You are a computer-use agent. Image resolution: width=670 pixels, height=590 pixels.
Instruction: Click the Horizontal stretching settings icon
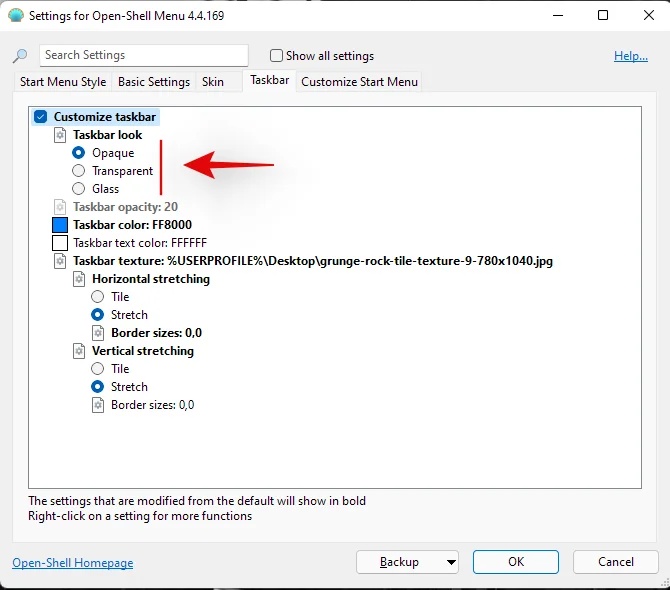tap(79, 279)
